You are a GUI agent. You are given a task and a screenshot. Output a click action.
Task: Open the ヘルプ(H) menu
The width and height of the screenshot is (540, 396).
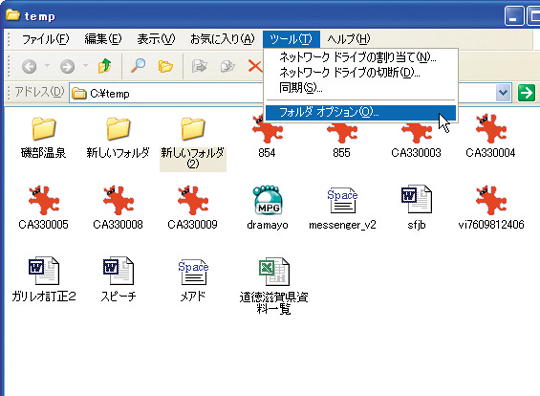click(x=349, y=39)
